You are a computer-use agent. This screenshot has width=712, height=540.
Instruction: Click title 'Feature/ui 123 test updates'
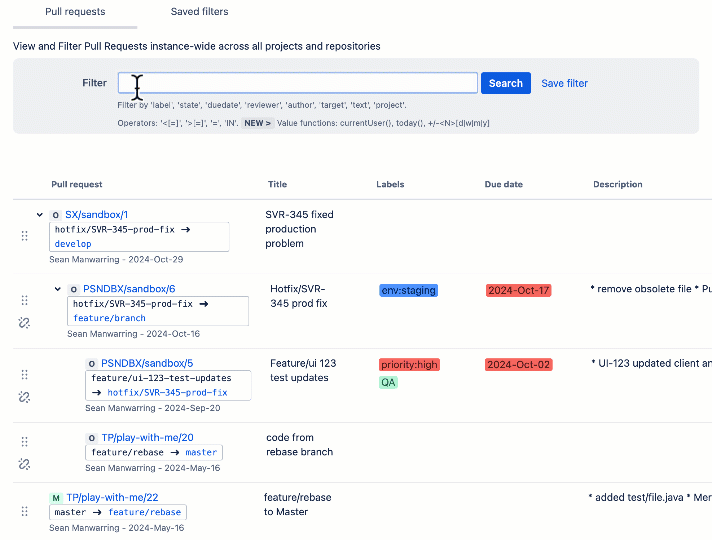(x=303, y=371)
